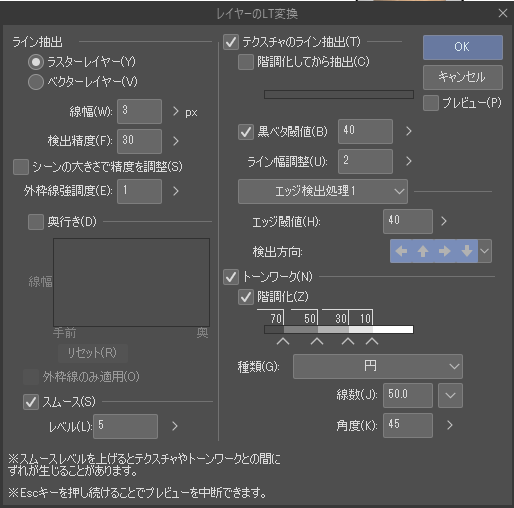
Task: Click the 線幅(W) value field
Action: point(139,111)
